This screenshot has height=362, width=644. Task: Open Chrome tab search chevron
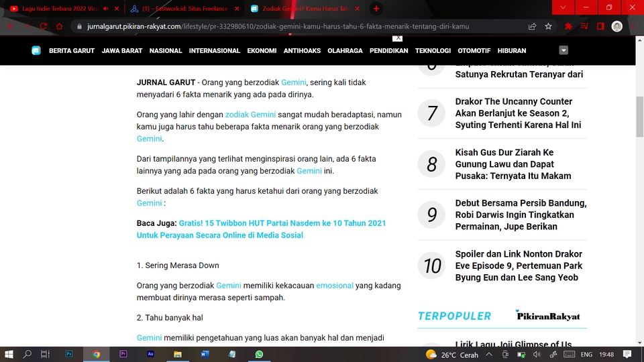[x=563, y=7]
